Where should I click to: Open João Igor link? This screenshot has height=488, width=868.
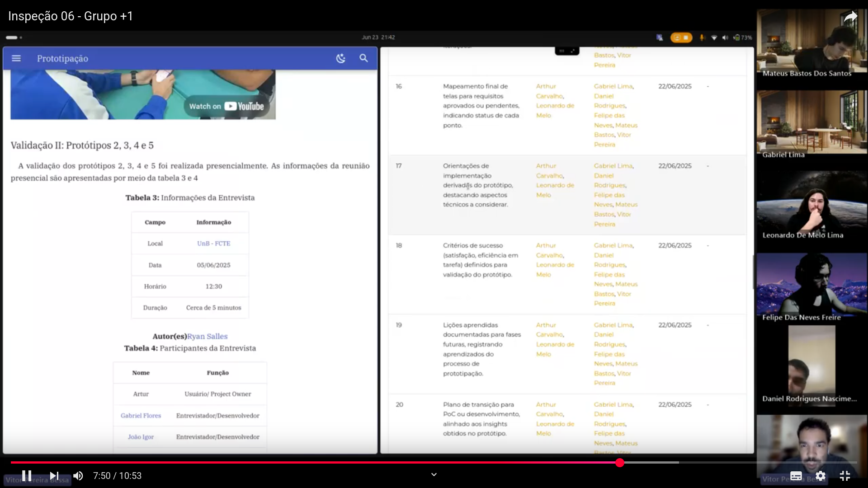(x=141, y=436)
